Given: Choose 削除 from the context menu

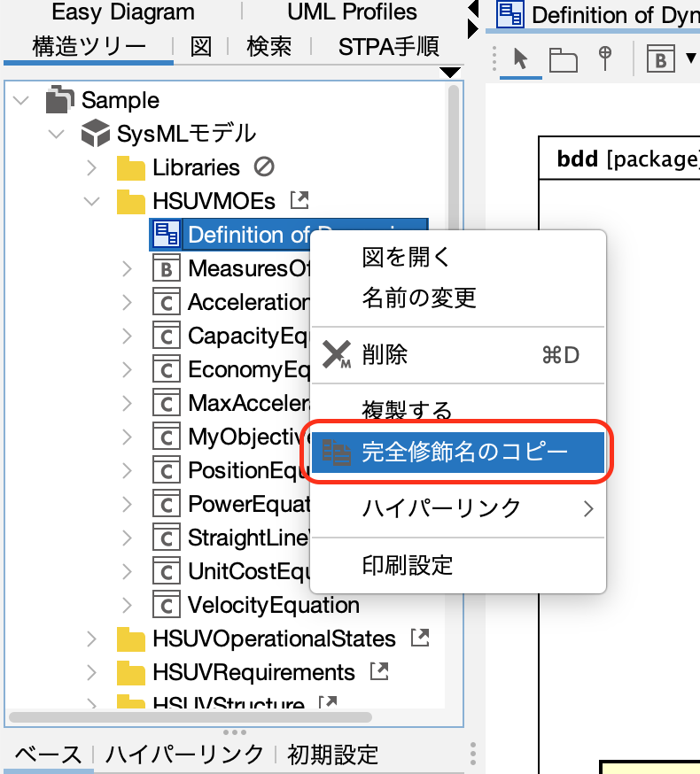Looking at the screenshot, I should tap(385, 354).
